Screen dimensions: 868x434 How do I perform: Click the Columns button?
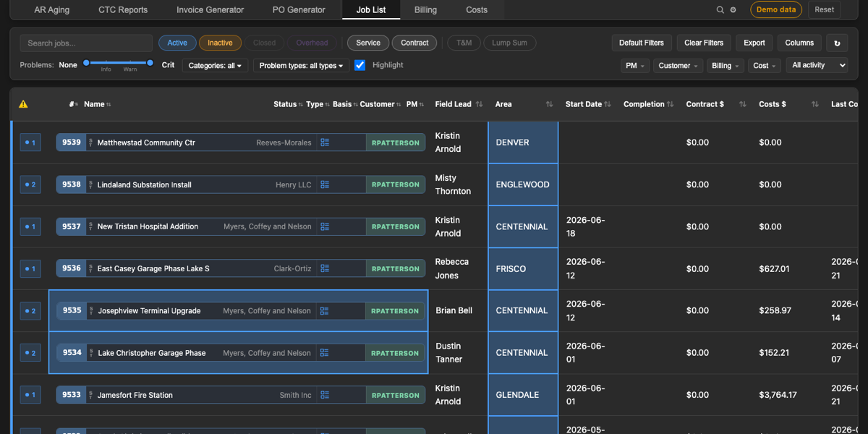point(799,43)
